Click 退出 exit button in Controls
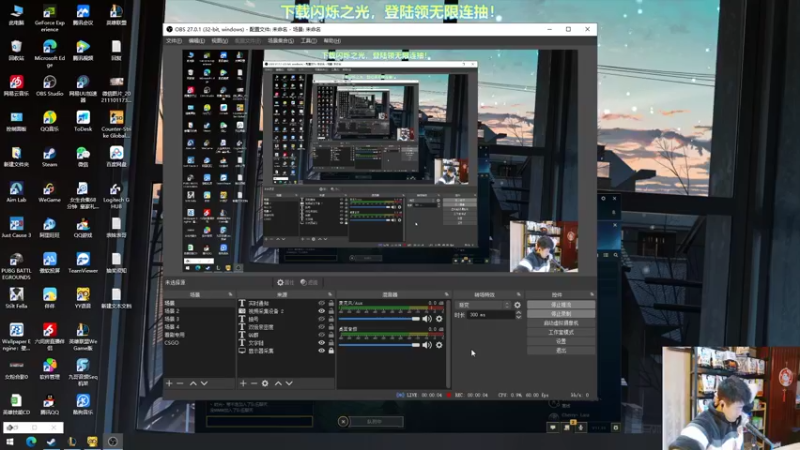 point(561,351)
